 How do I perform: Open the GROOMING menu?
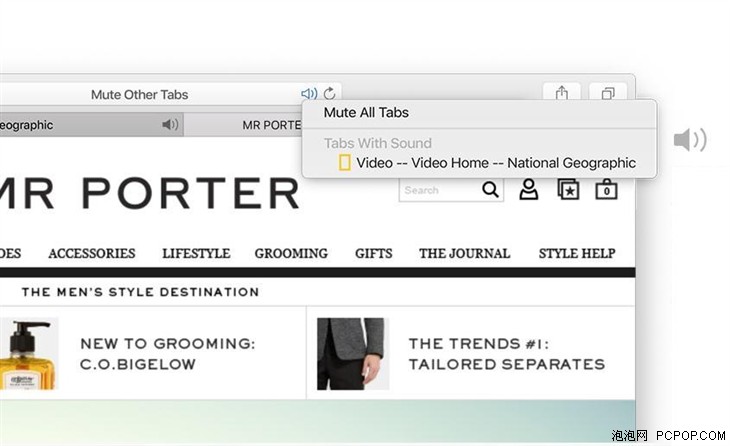[291, 253]
